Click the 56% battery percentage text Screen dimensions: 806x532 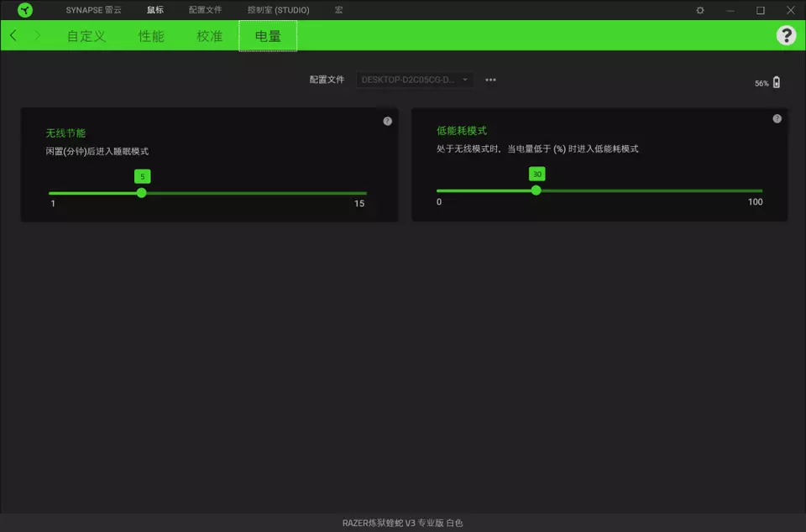point(762,83)
